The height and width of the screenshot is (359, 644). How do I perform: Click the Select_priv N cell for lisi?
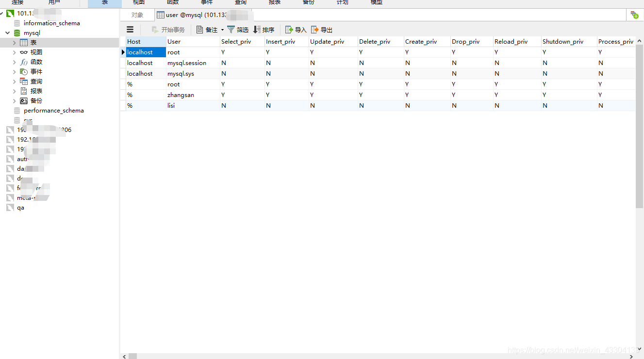click(242, 106)
